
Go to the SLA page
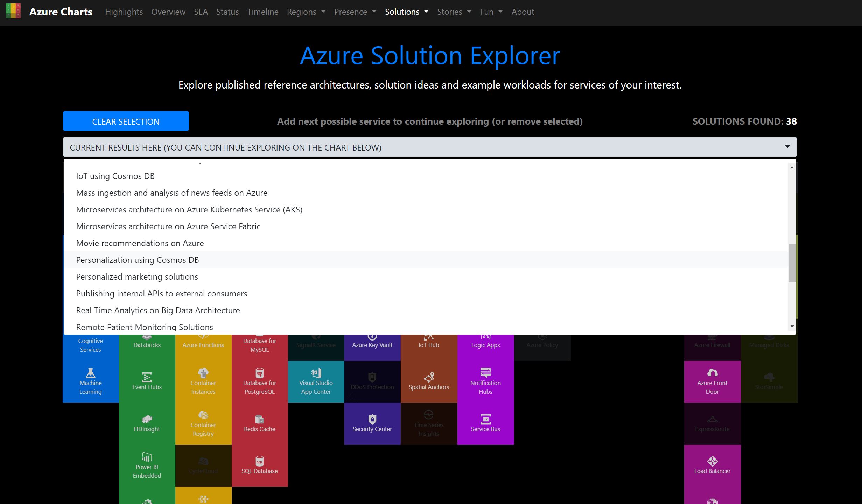[x=201, y=12]
